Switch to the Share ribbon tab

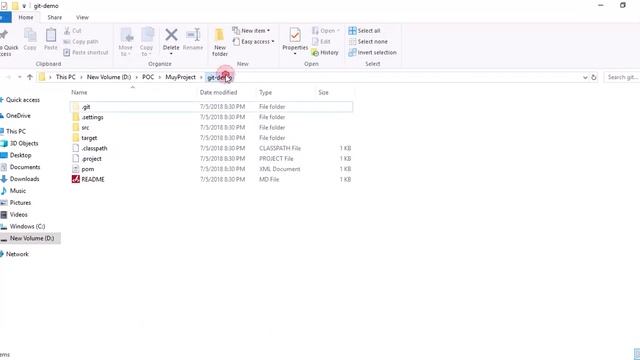coord(55,18)
